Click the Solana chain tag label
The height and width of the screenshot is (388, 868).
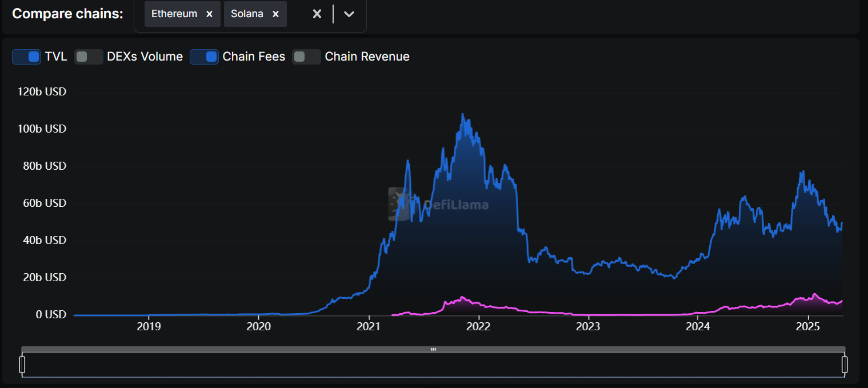tap(247, 14)
